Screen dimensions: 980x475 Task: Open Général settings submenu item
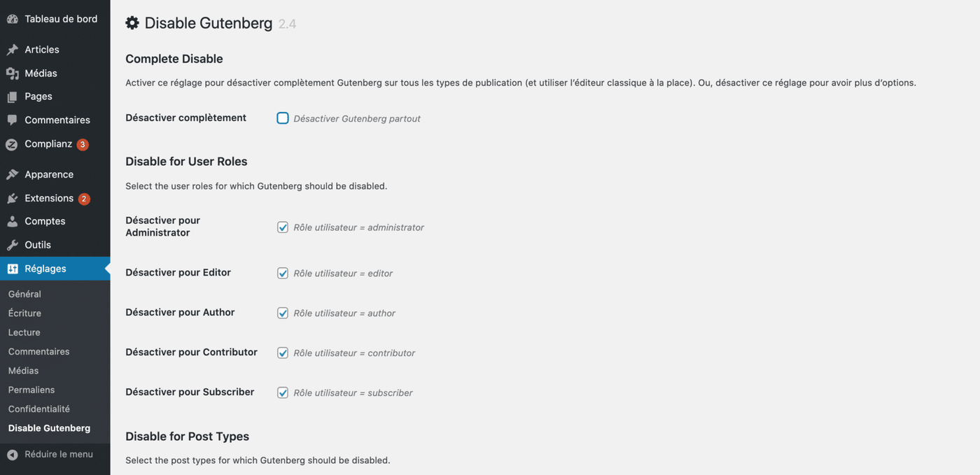point(24,295)
